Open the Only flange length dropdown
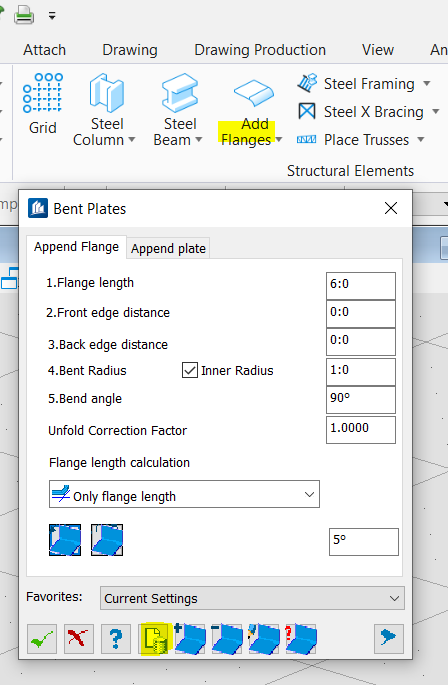This screenshot has width=448, height=685. click(x=184, y=495)
